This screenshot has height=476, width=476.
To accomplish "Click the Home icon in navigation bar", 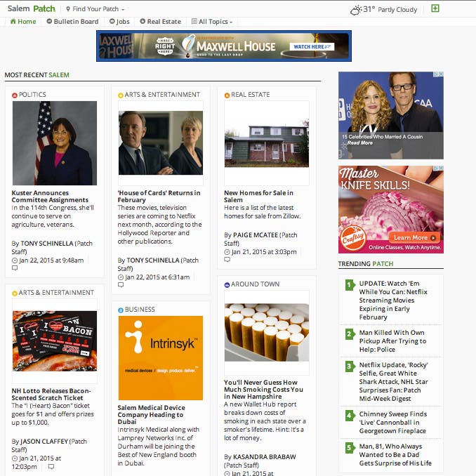I will (12, 22).
